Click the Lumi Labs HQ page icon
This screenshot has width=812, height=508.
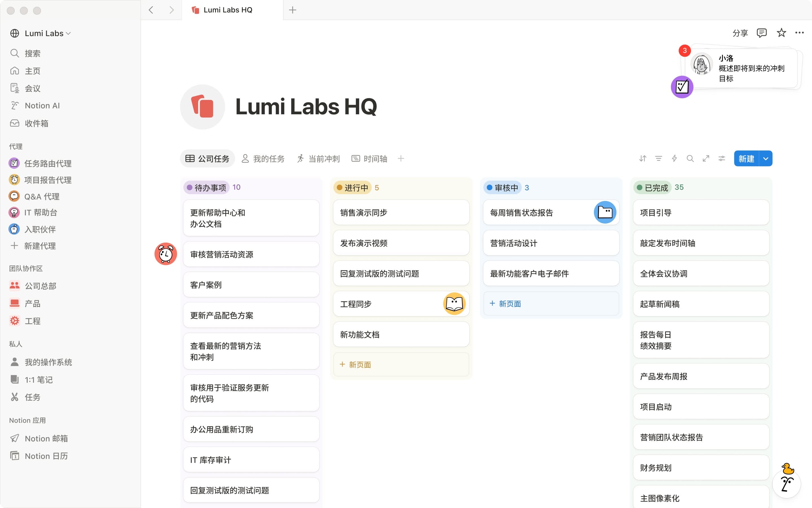[202, 107]
